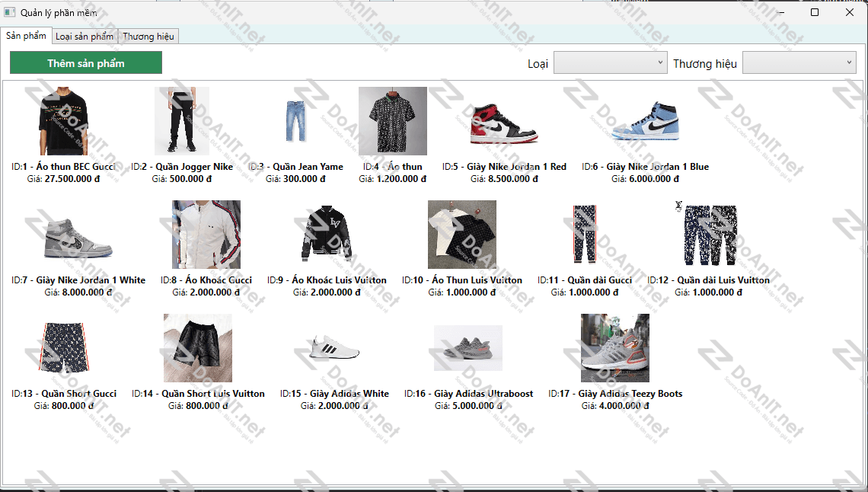Expand the Thương hiệu filter combo box
Viewport: 868px width, 492px height.
(799, 63)
